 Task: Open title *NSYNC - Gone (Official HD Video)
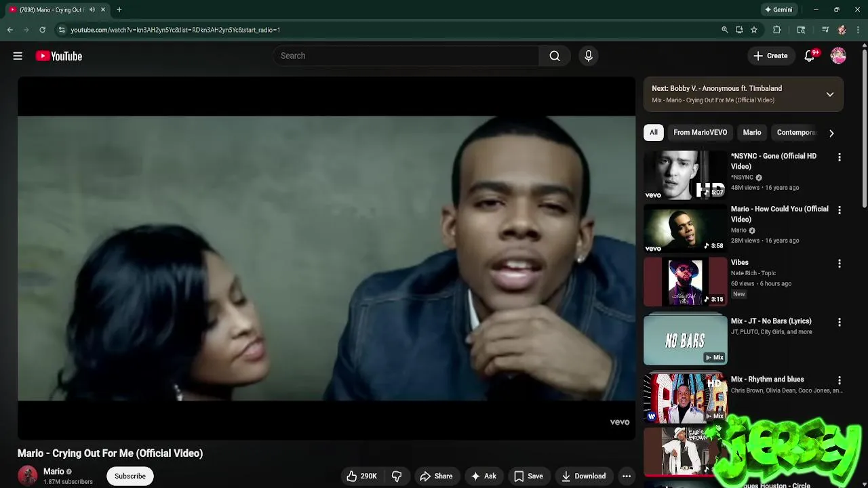coord(774,161)
